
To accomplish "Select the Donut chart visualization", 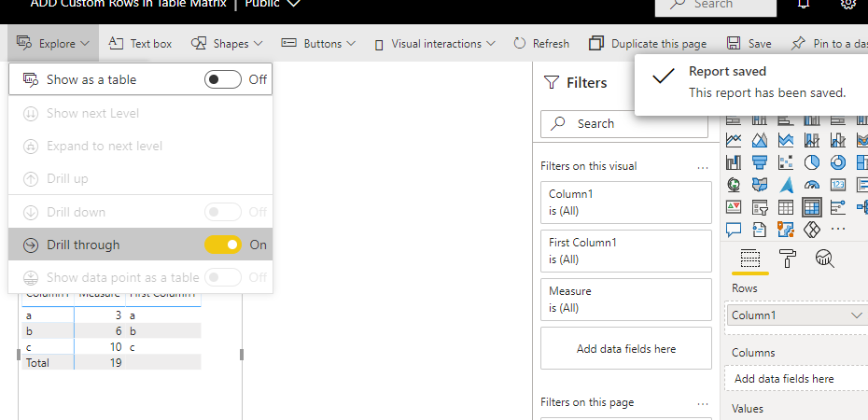I will [x=837, y=162].
